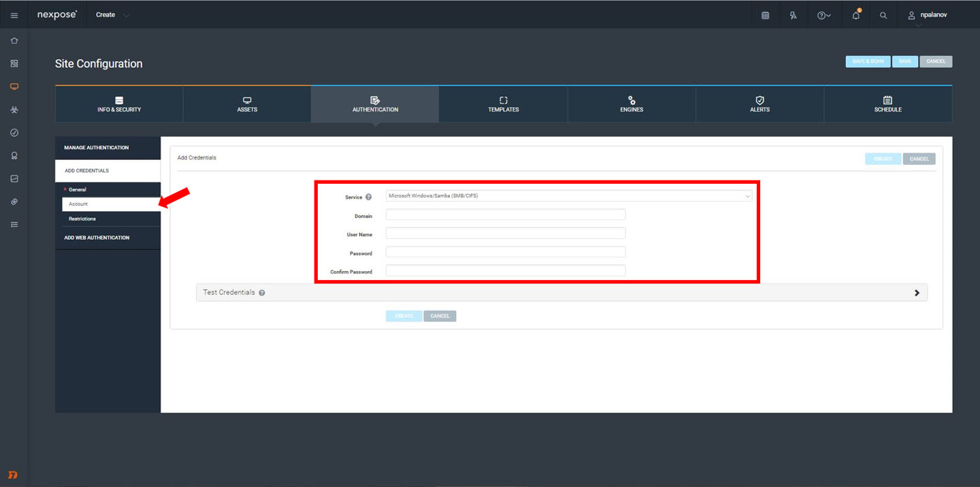Select Restrictions in the credentials menu

click(82, 219)
